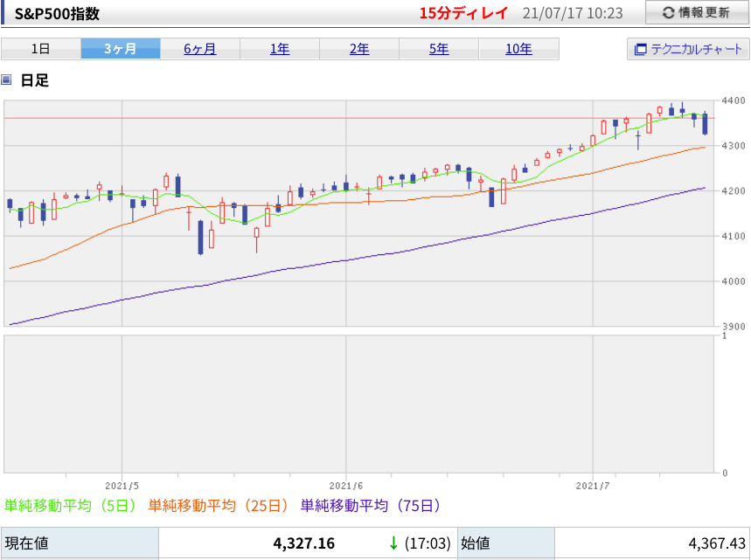This screenshot has height=560, width=751.
Task: Open the テクニカルチャート window
Action: (688, 49)
